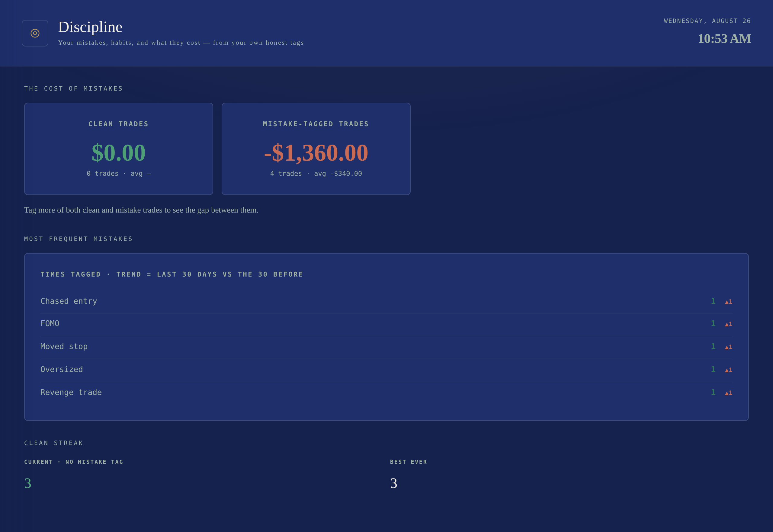
Task: Select the Revenge trade row
Action: click(386, 393)
